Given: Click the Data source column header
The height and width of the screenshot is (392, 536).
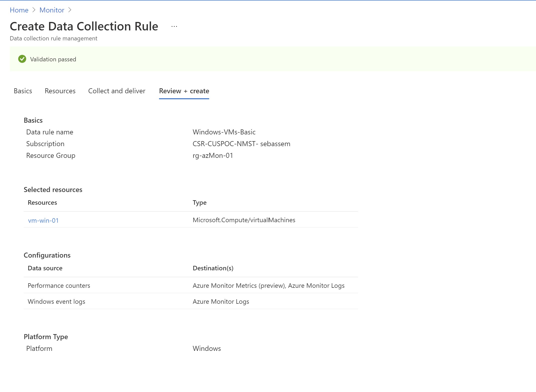Looking at the screenshot, I should point(45,268).
